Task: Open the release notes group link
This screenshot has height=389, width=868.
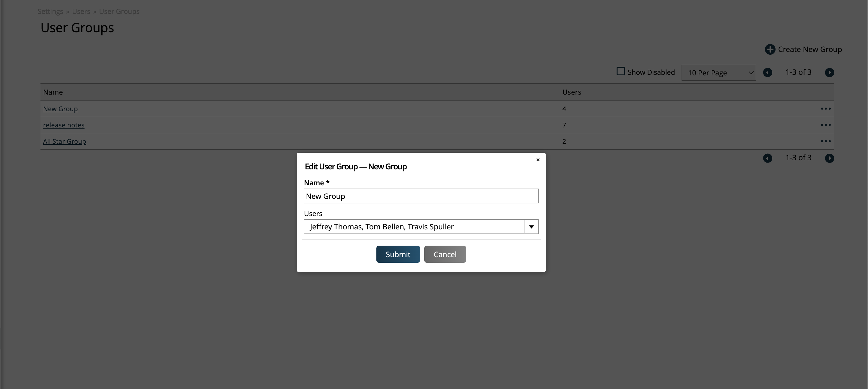Action: pos(64,125)
